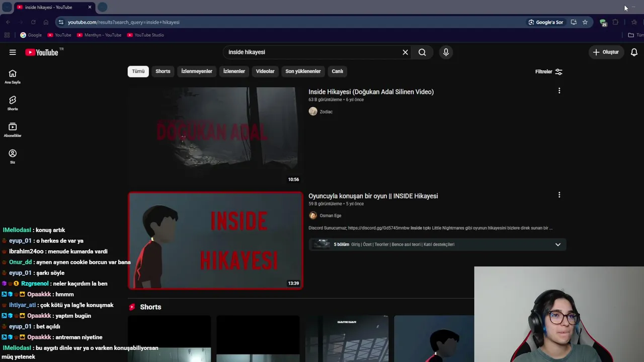This screenshot has width=644, height=362.
Task: Reload the page in the browser
Action: click(33, 22)
